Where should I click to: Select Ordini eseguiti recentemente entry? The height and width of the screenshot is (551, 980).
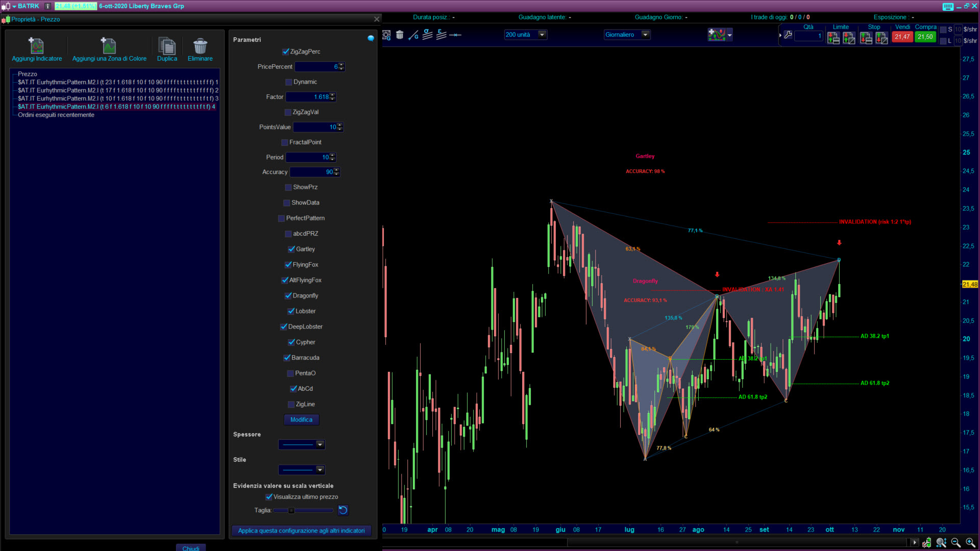[x=56, y=115]
